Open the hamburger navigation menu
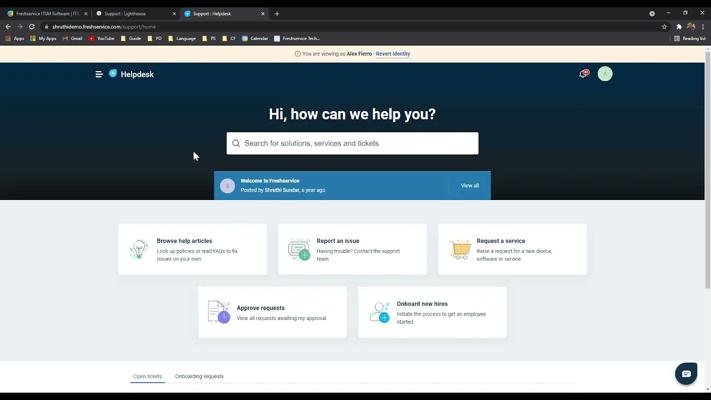This screenshot has width=711, height=400. (x=99, y=74)
